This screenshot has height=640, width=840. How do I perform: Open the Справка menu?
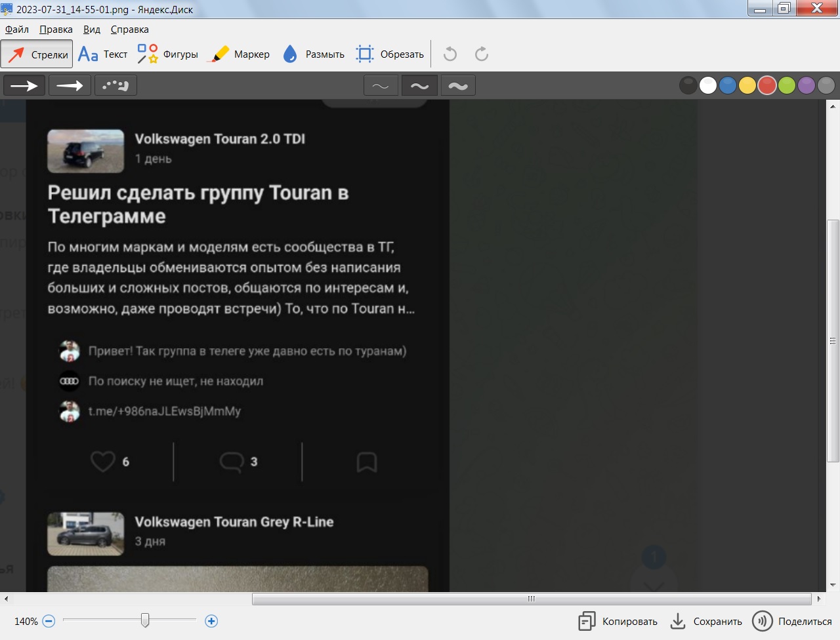coord(130,30)
